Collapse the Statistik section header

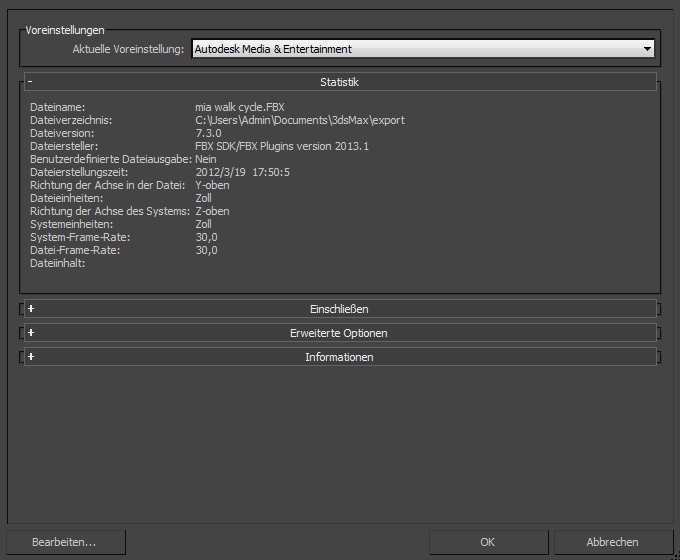(340, 82)
